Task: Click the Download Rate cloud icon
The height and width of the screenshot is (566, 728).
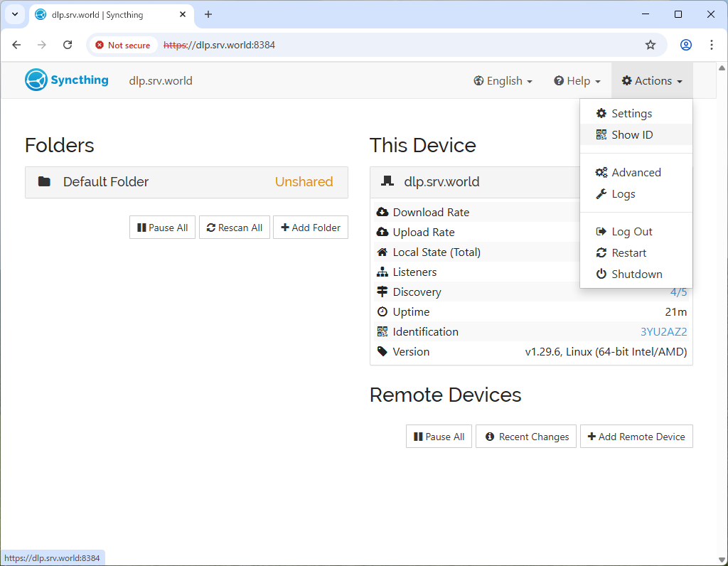Action: click(x=382, y=212)
